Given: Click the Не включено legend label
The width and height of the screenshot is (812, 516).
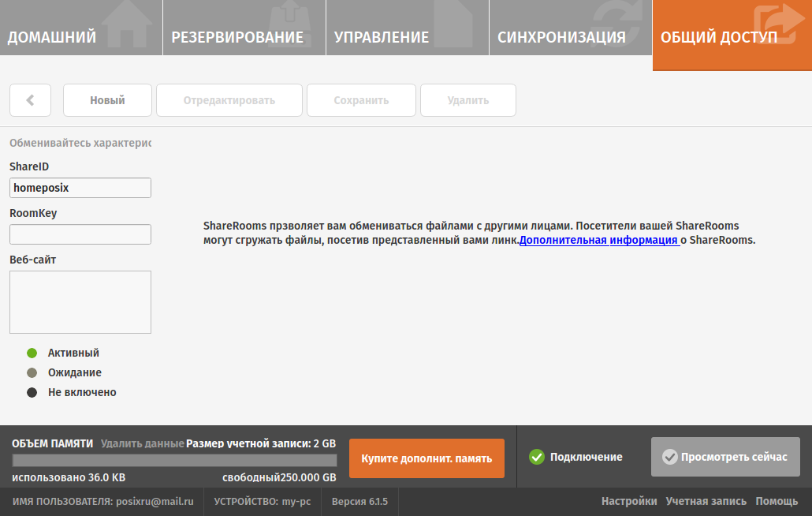Looking at the screenshot, I should pyautogui.click(x=82, y=392).
